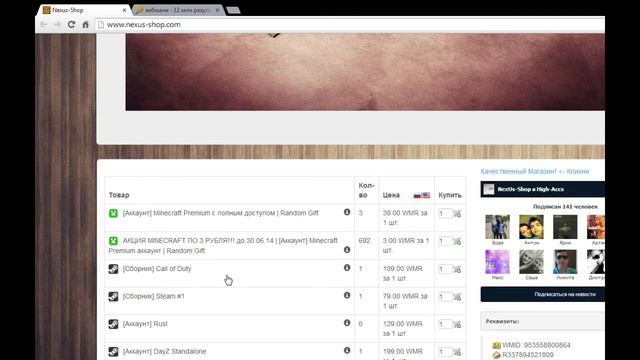Open [Аккаунт] Rust item
Image resolution: width=640 pixels, height=360 pixels.
145,324
